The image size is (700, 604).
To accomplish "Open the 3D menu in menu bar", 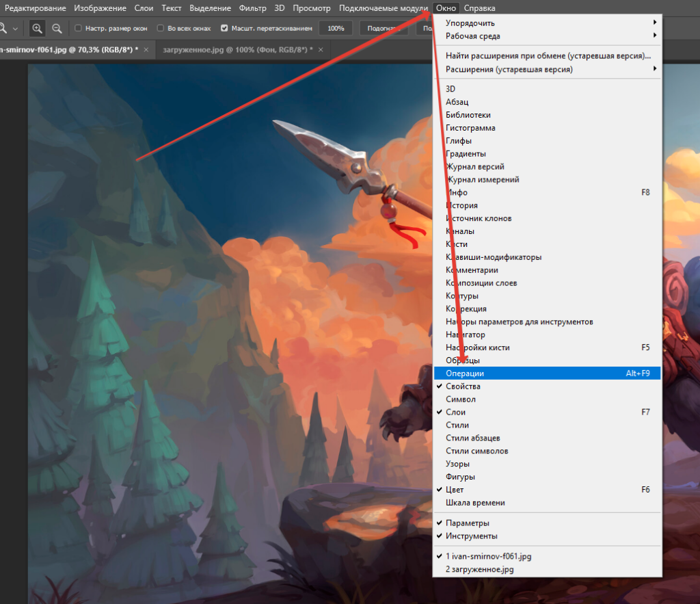I will 280,8.
